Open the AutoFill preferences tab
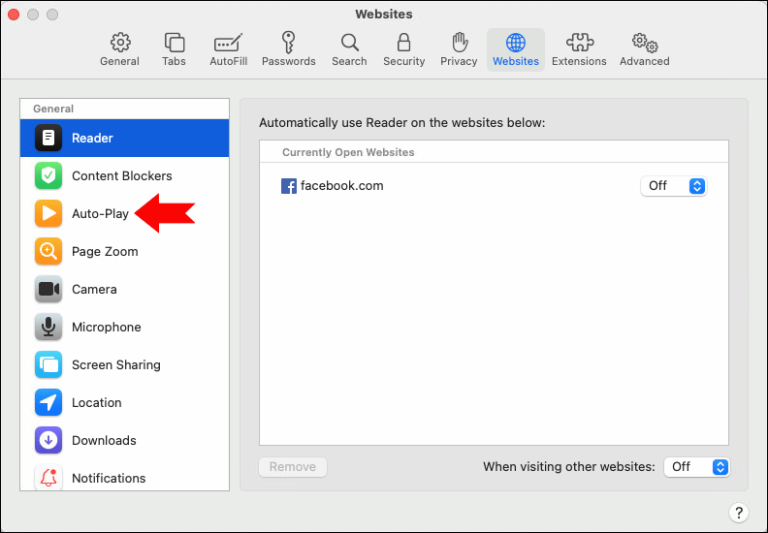Viewport: 768px width, 533px height. [228, 49]
